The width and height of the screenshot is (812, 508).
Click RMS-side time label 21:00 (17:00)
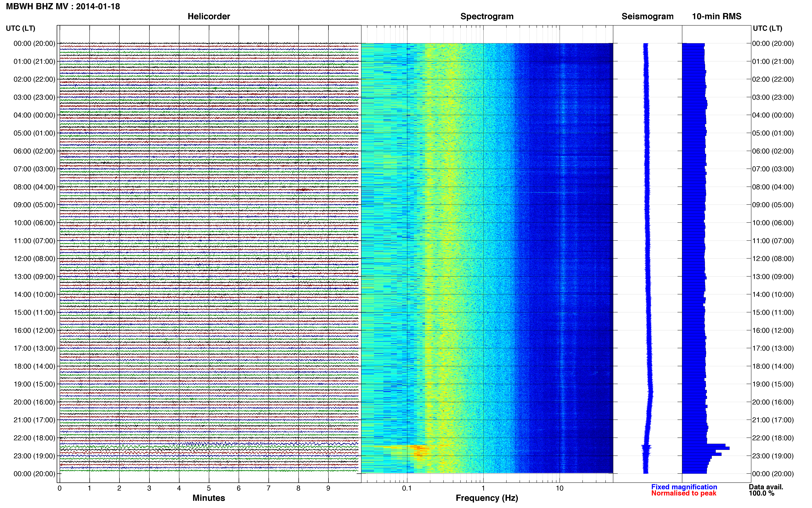point(773,420)
